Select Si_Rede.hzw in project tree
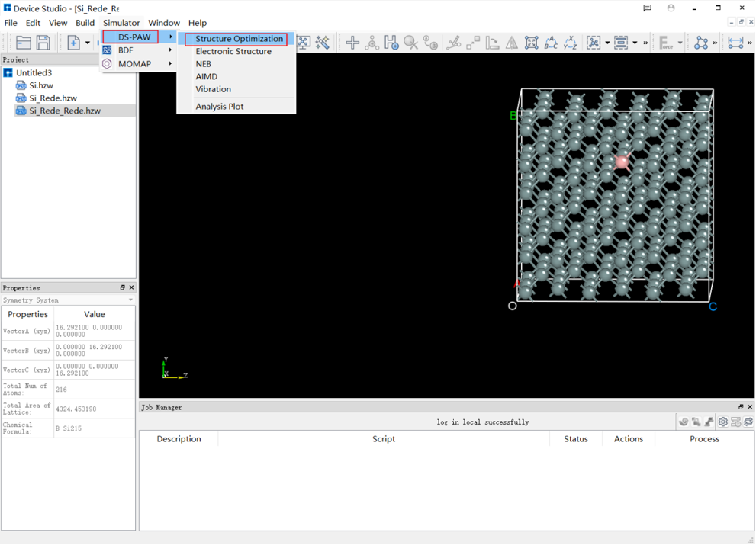 53,98
